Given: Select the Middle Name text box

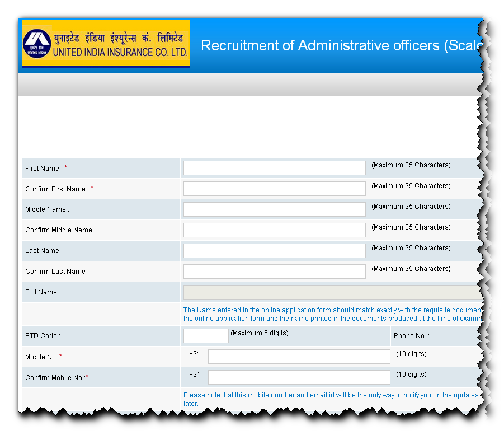Looking at the screenshot, I should (x=274, y=209).
